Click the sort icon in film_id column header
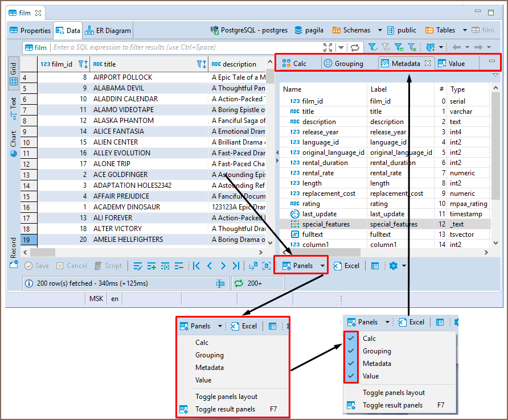 (x=83, y=64)
